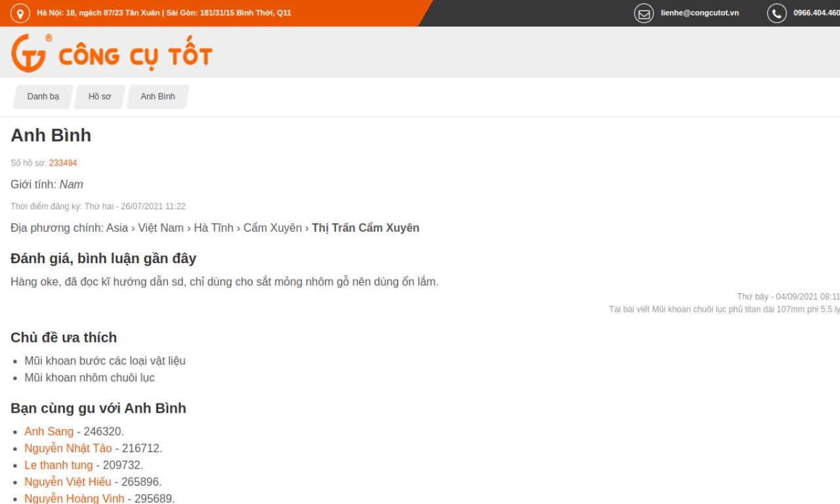
Task: Click the Thị Trấn Cẩm Xuyên location text
Action: (x=366, y=228)
